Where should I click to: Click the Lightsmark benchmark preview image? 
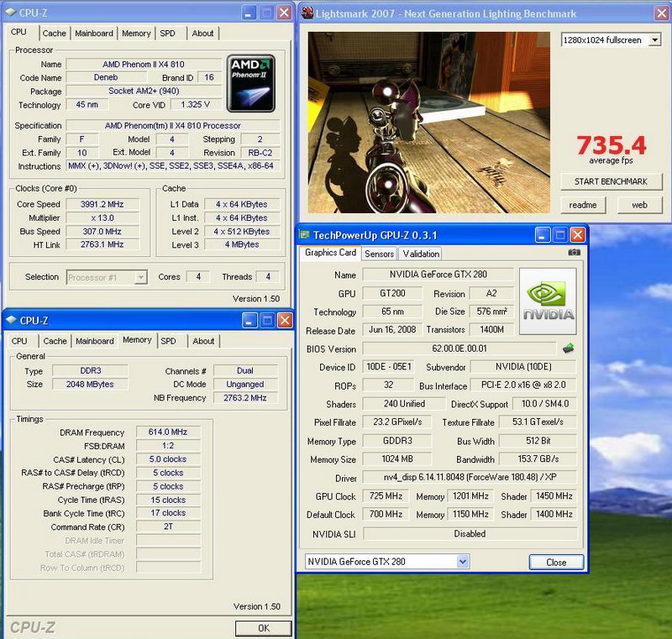click(429, 123)
